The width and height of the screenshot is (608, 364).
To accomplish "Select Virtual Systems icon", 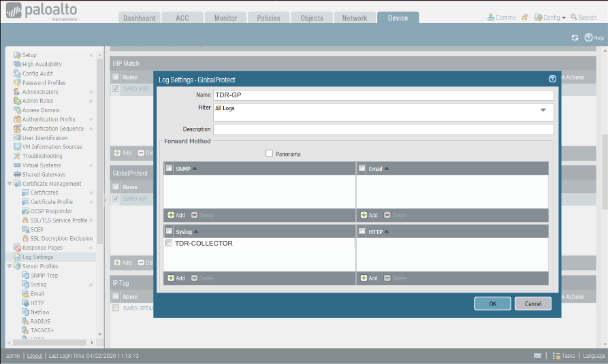I will click(x=17, y=165).
